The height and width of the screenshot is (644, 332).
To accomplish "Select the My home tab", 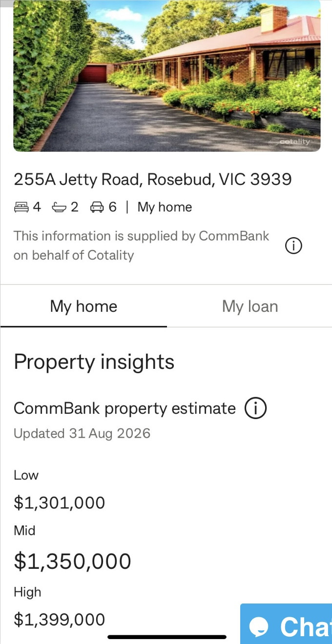I will click(x=83, y=306).
